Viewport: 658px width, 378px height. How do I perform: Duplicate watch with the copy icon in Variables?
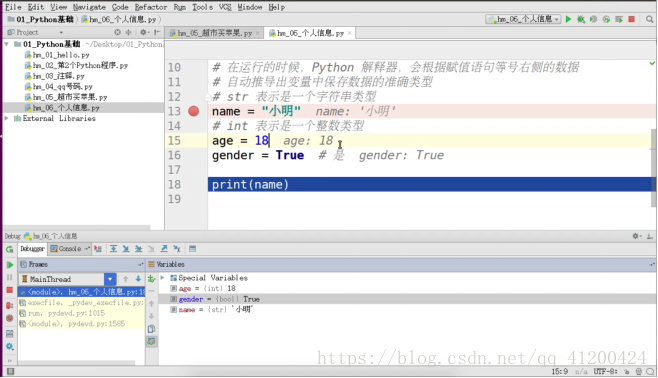coord(151,329)
